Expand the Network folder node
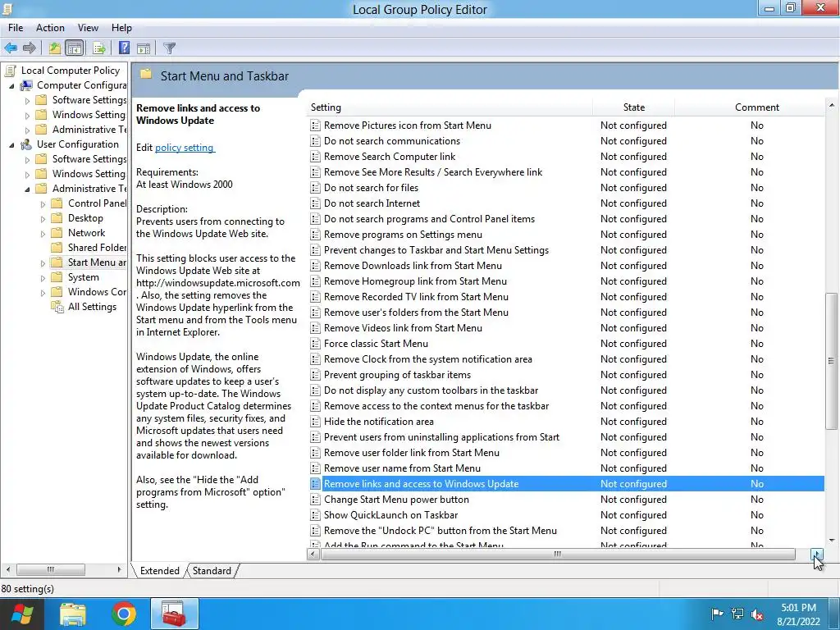The image size is (840, 630). [43, 234]
